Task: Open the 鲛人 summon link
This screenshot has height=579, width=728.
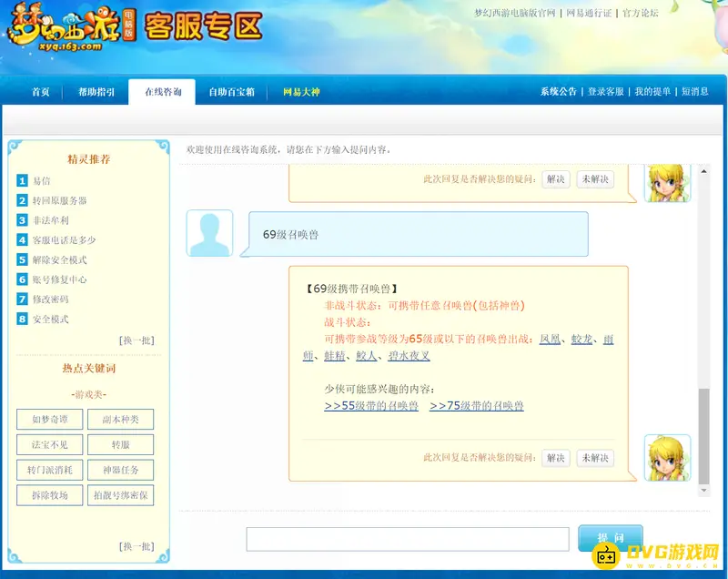Action: 367,356
